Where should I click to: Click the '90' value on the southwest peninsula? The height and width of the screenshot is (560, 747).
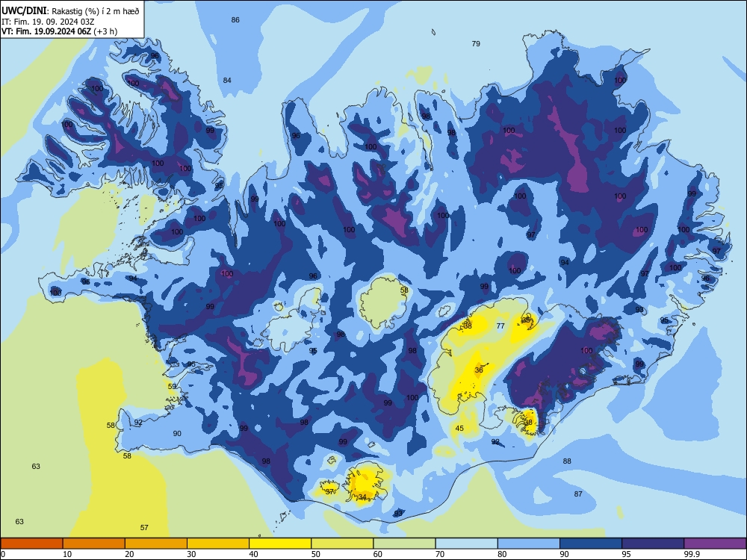(x=177, y=434)
